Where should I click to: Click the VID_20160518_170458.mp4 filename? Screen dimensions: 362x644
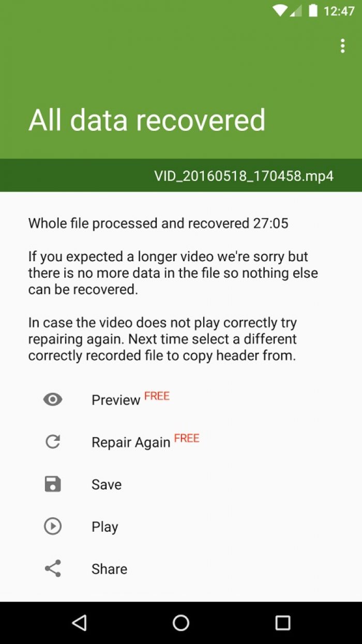pos(244,176)
